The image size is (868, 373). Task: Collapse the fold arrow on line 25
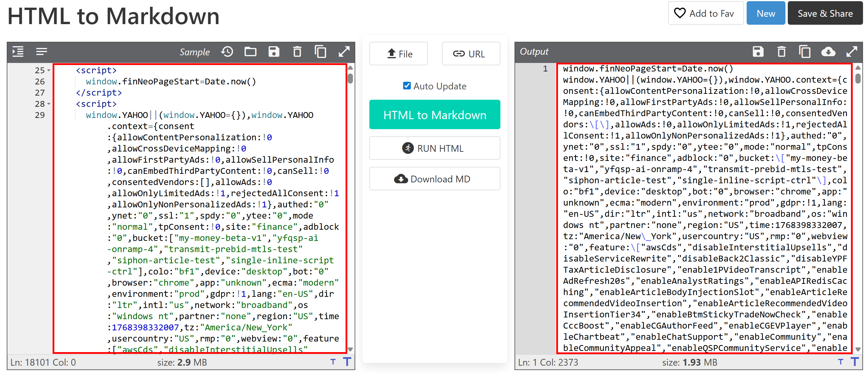tap(49, 70)
